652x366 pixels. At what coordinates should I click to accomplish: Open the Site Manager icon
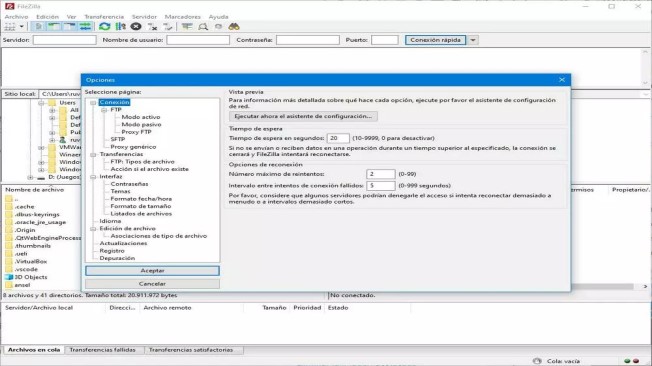(x=10, y=27)
